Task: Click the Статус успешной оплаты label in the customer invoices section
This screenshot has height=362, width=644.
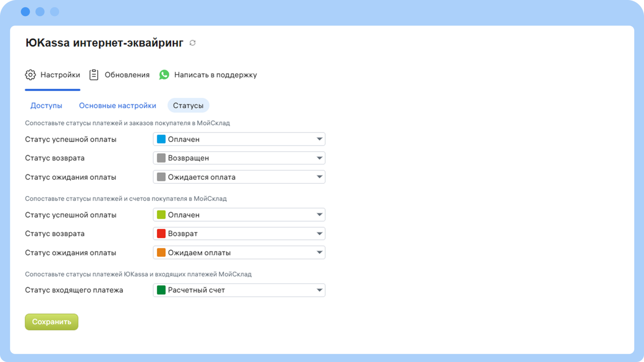Action: 71,215
